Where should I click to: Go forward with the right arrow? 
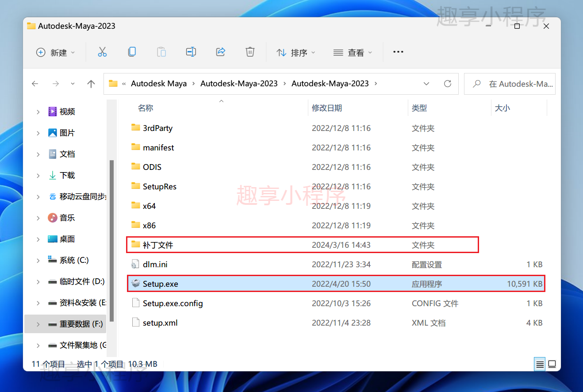[56, 84]
